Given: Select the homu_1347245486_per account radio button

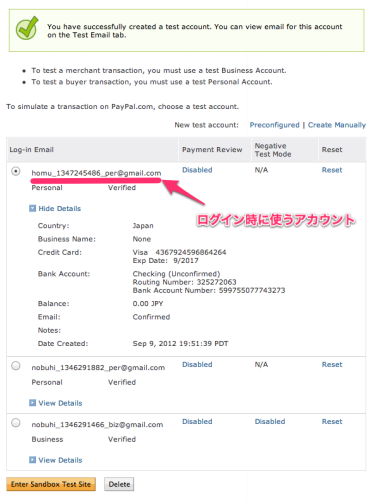Looking at the screenshot, I should pyautogui.click(x=16, y=171).
